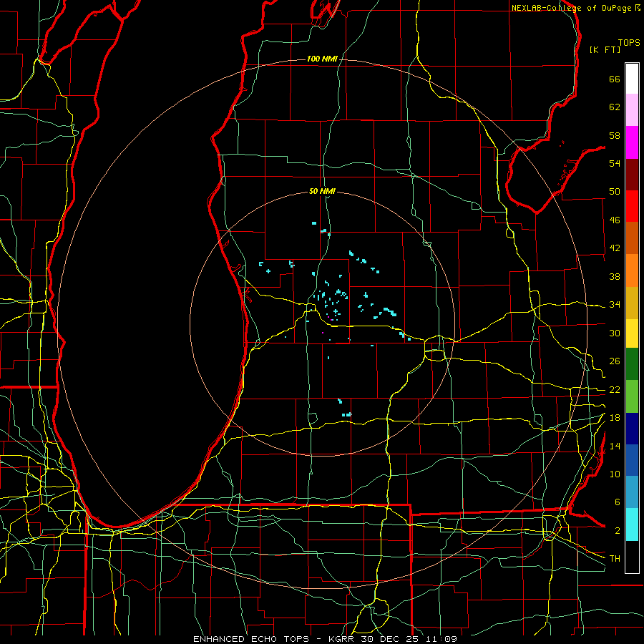
Task: Select the 22 scale value
Action: (615, 390)
